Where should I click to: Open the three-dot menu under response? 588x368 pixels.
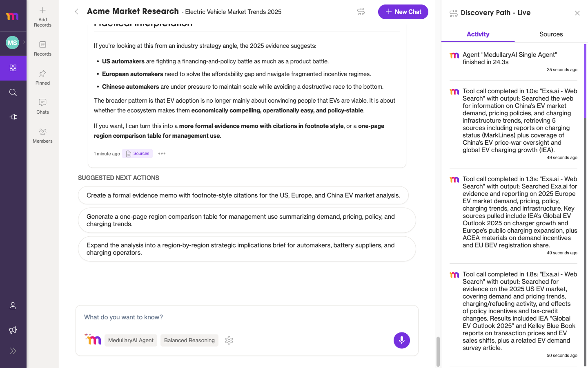pos(162,154)
